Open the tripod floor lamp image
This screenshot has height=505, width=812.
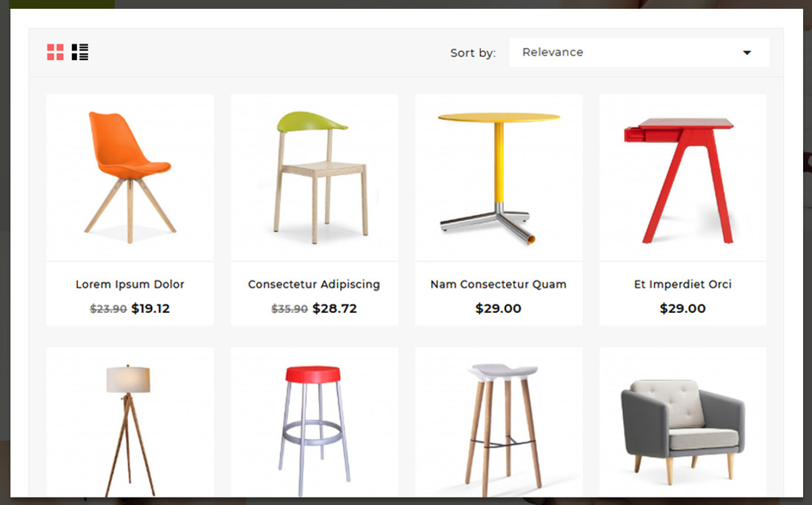pos(130,423)
